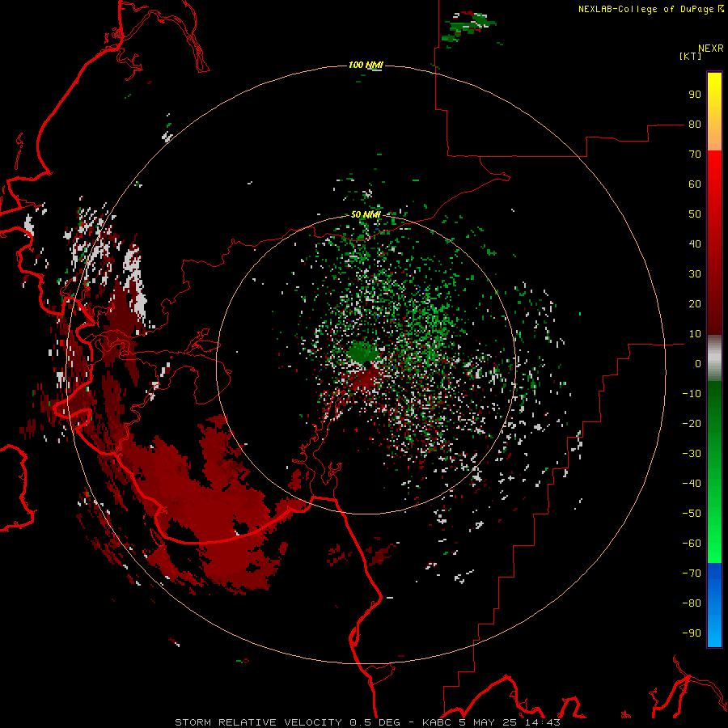728x728 pixels.
Task: Select the 40 value on the velocity scale
Action: coord(695,244)
